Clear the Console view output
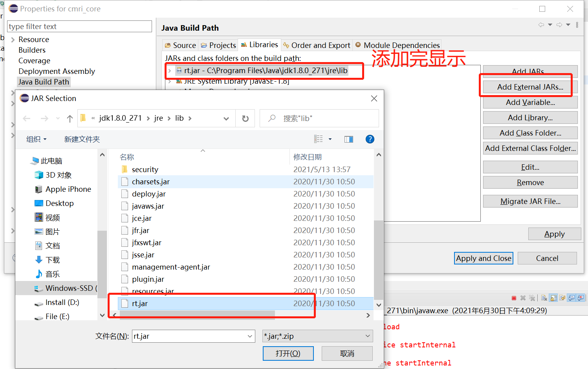 tap(544, 297)
